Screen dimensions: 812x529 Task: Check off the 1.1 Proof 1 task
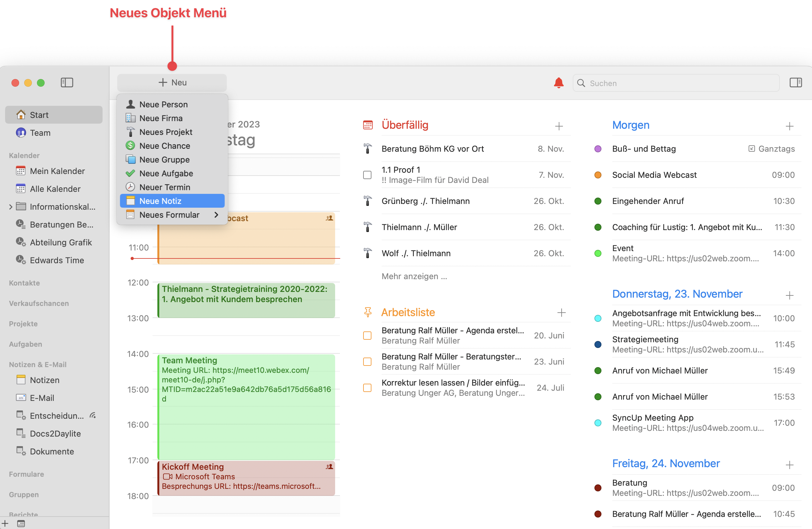367,175
